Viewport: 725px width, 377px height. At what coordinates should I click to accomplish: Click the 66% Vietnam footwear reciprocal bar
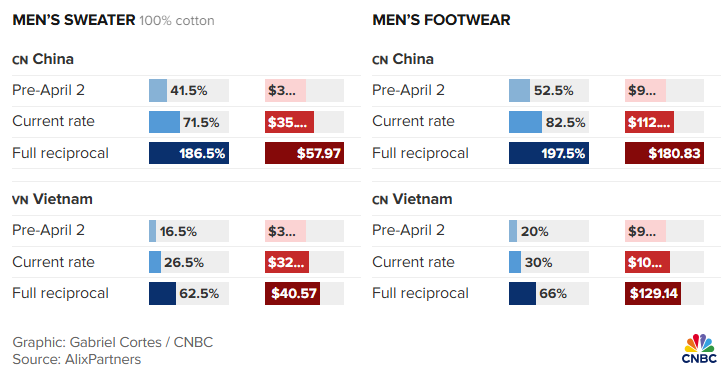click(549, 293)
